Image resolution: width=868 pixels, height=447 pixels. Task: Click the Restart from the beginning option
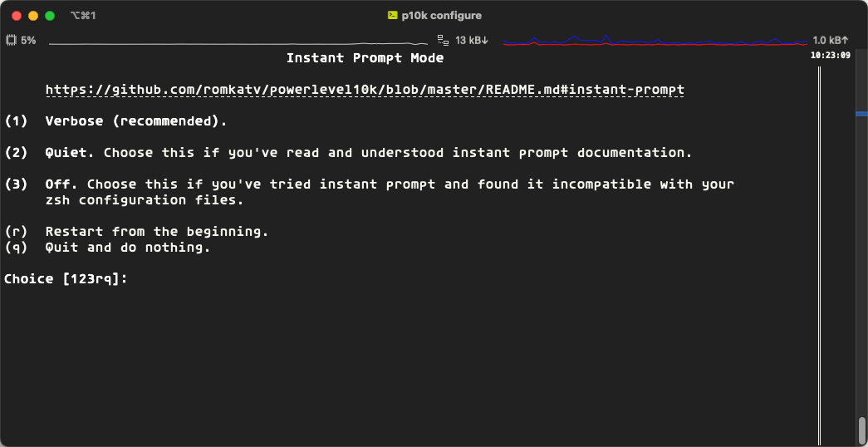[156, 232]
